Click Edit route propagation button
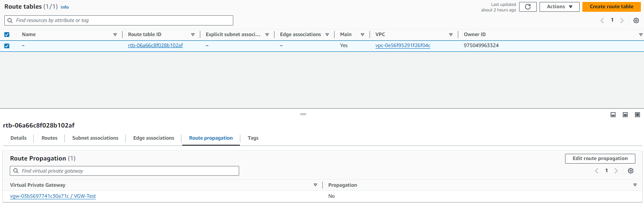 600,158
